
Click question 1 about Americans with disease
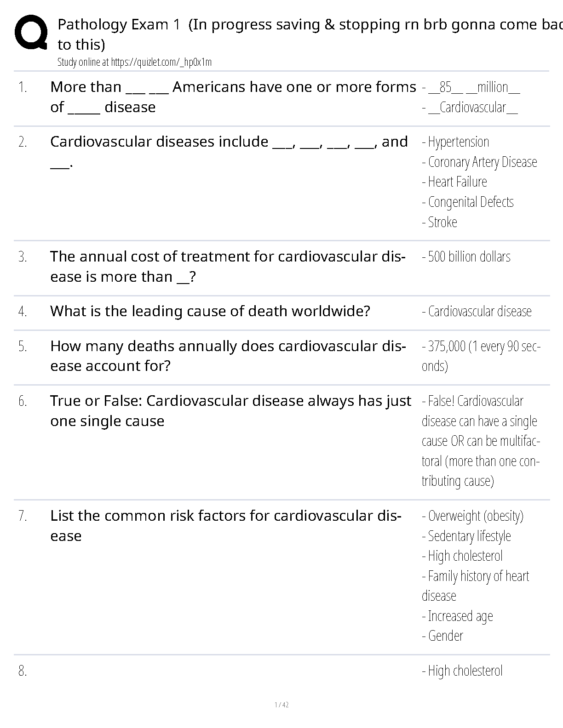pyautogui.click(x=233, y=97)
